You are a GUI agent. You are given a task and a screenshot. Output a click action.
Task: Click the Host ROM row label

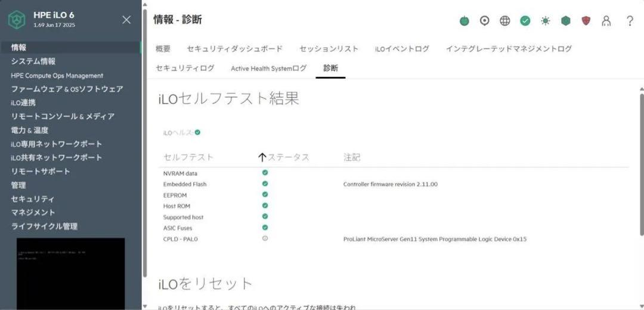177,206
